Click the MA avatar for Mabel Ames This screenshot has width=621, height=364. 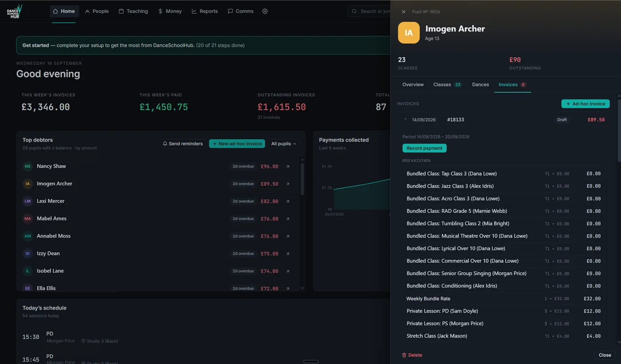pos(28,219)
